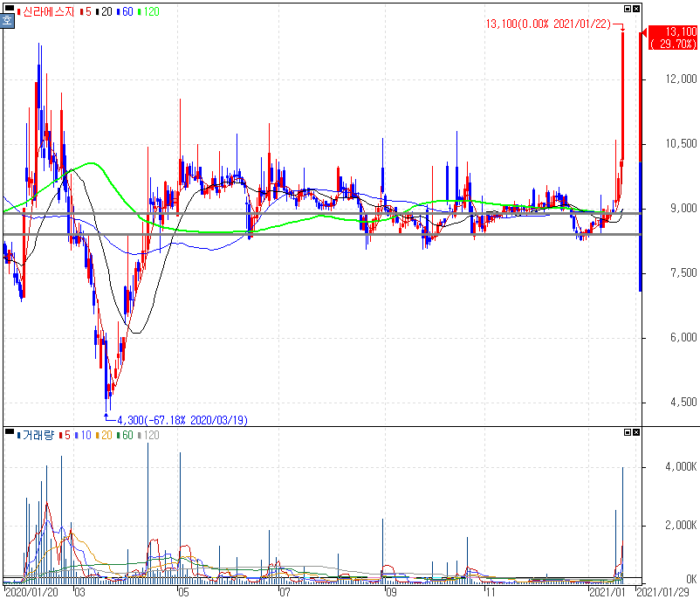Select the orange 20 volume average legend
The width and height of the screenshot is (700, 599).
coord(104,435)
